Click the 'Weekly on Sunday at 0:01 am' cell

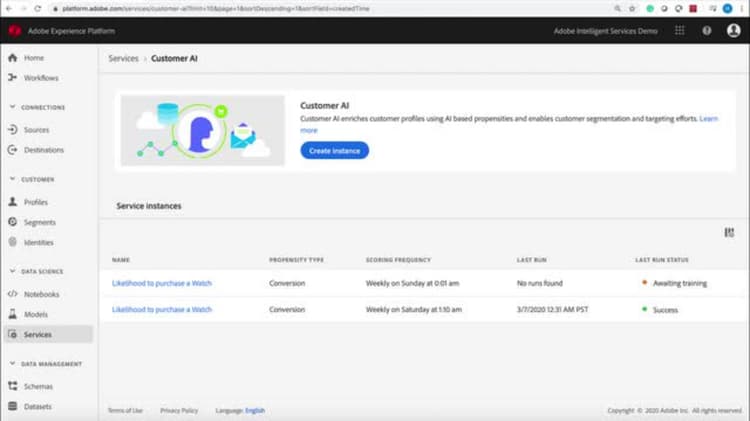point(412,283)
